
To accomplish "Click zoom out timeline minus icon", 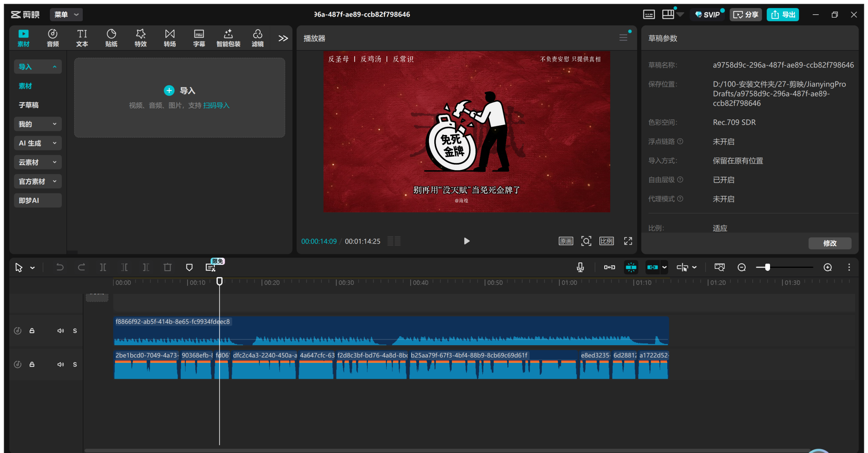I will point(742,267).
